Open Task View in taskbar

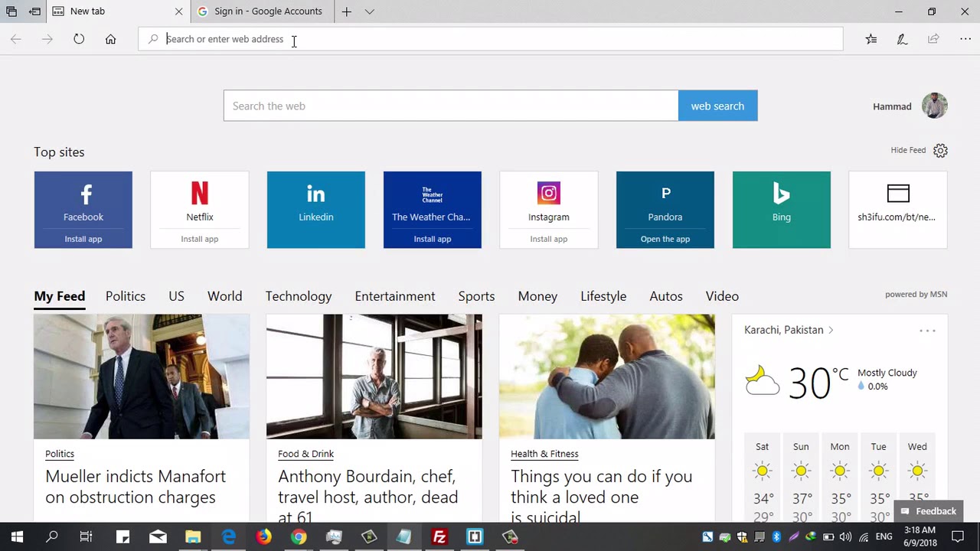pyautogui.click(x=87, y=537)
